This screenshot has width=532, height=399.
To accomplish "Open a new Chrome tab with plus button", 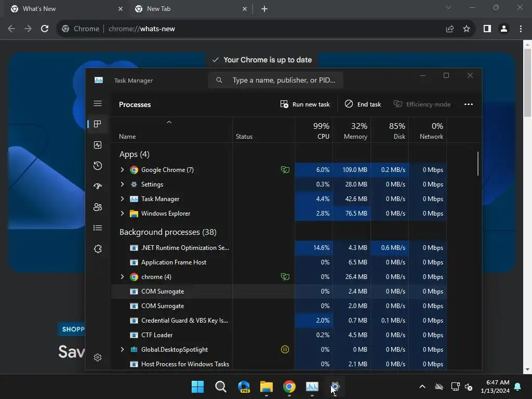I will [x=264, y=9].
